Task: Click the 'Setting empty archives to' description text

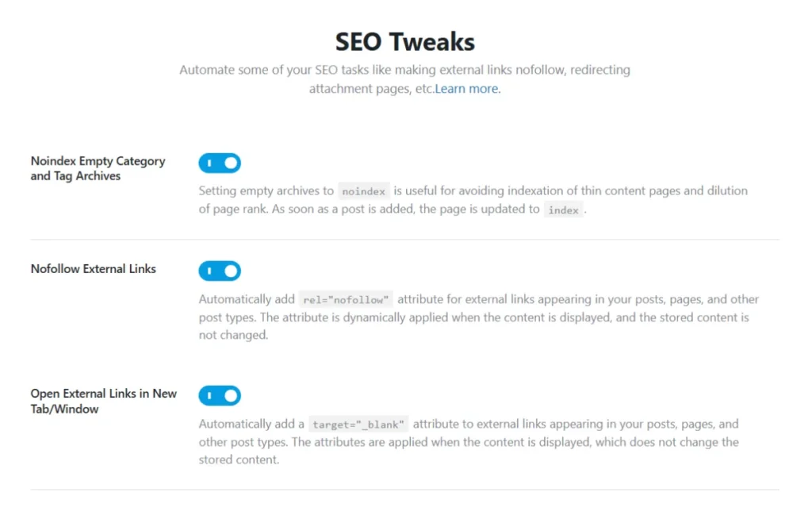Action: (266, 190)
